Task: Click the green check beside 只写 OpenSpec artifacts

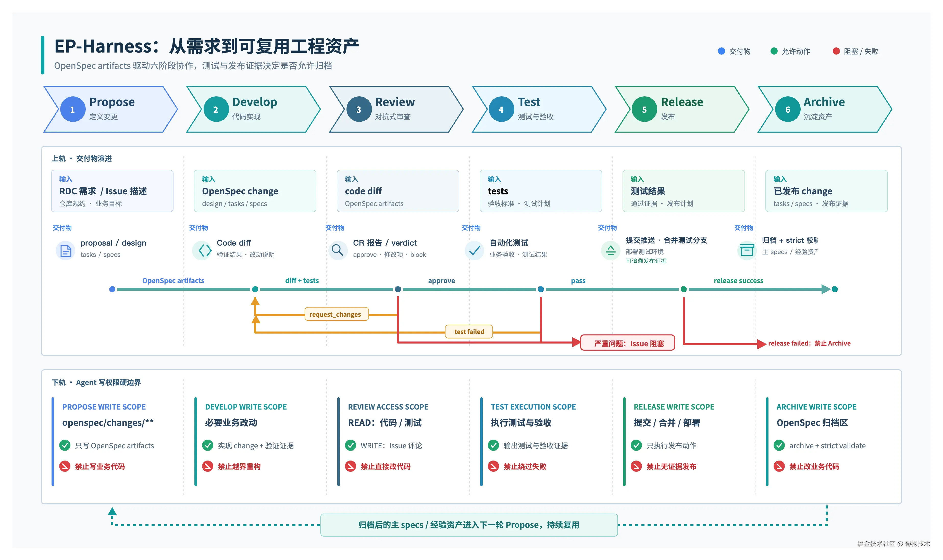Action: coord(65,446)
